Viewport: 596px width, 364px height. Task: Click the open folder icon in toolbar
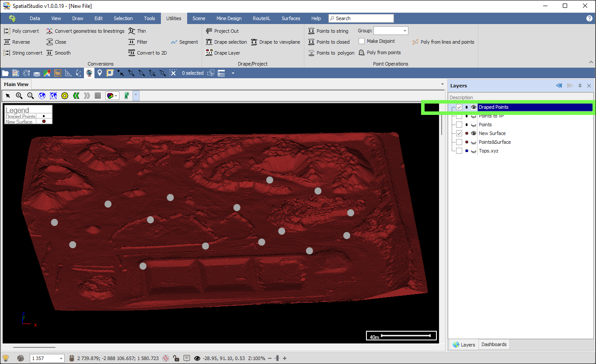click(x=5, y=73)
